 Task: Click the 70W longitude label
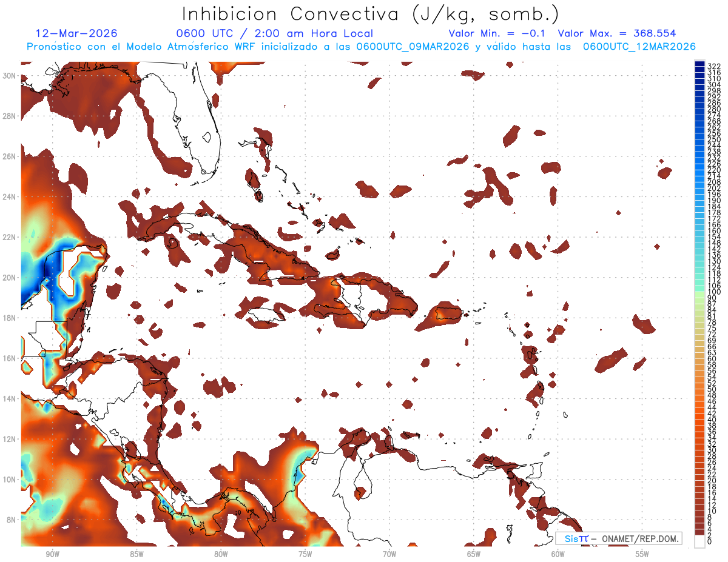(x=389, y=554)
